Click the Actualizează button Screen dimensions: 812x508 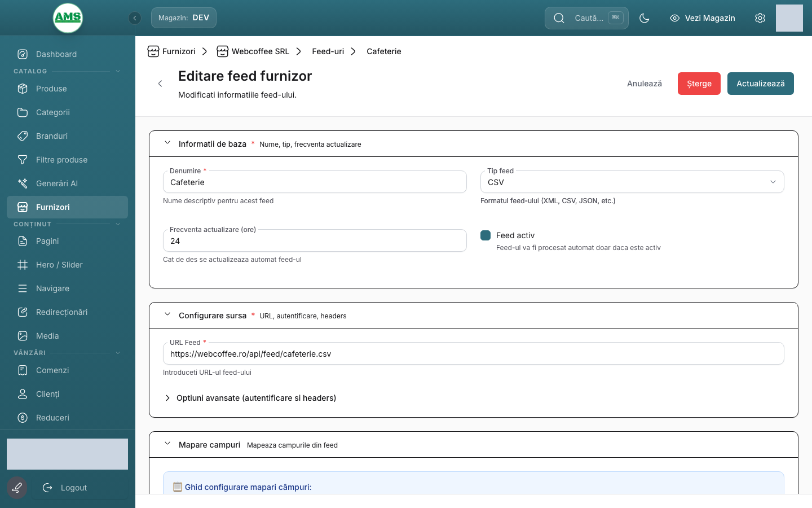click(x=761, y=84)
